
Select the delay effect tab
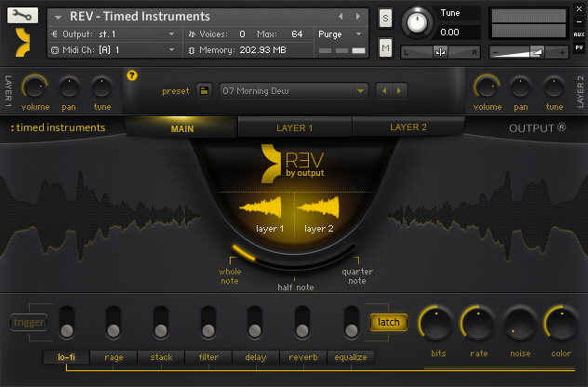point(256,357)
